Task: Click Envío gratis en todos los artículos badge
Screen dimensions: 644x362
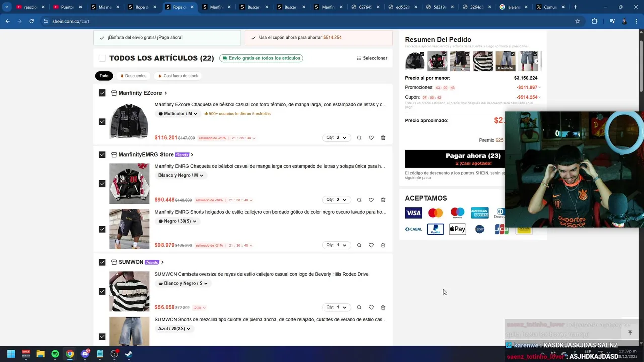Action: [261, 58]
